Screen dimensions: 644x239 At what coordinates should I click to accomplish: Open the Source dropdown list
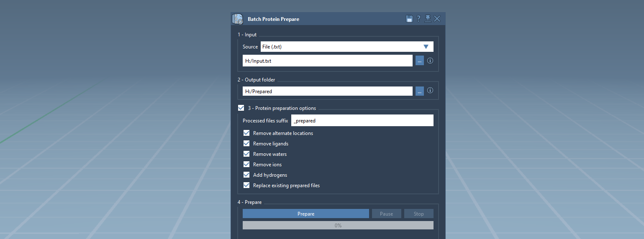346,47
